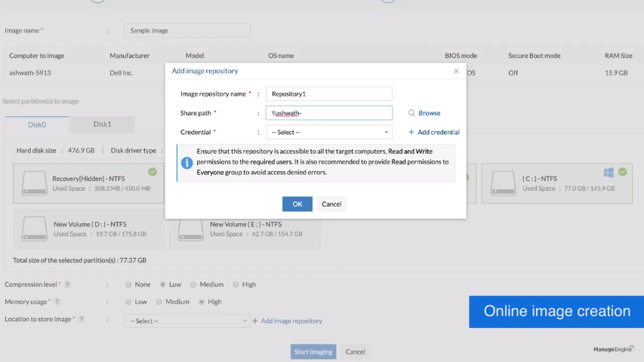Click OK in Add image repository dialog

297,204
